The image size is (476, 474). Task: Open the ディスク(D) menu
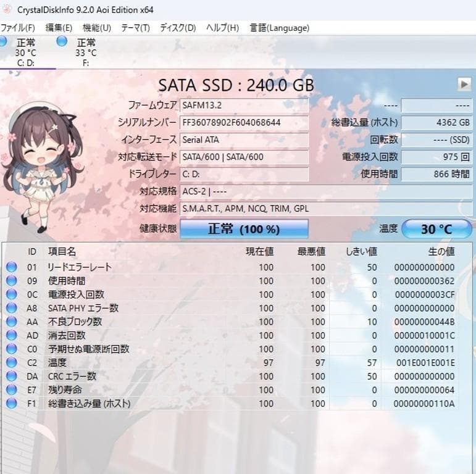click(x=178, y=28)
